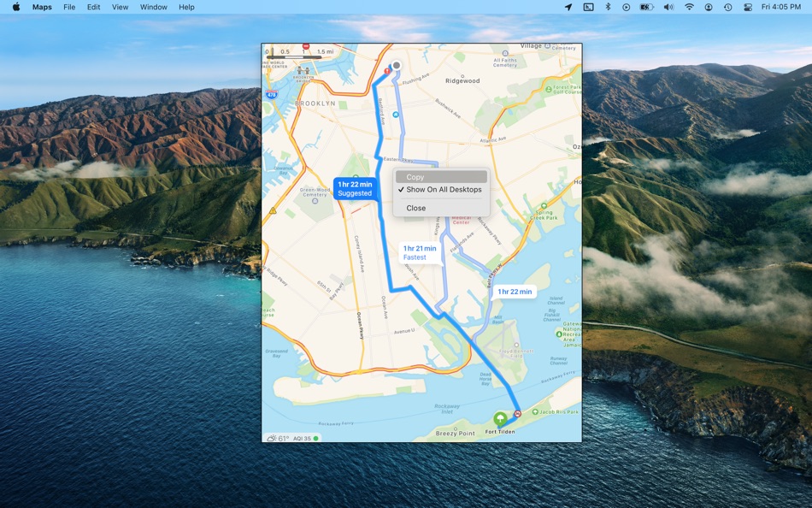Click the red incident alert pin near route start
The image size is (812, 508).
coord(387,71)
